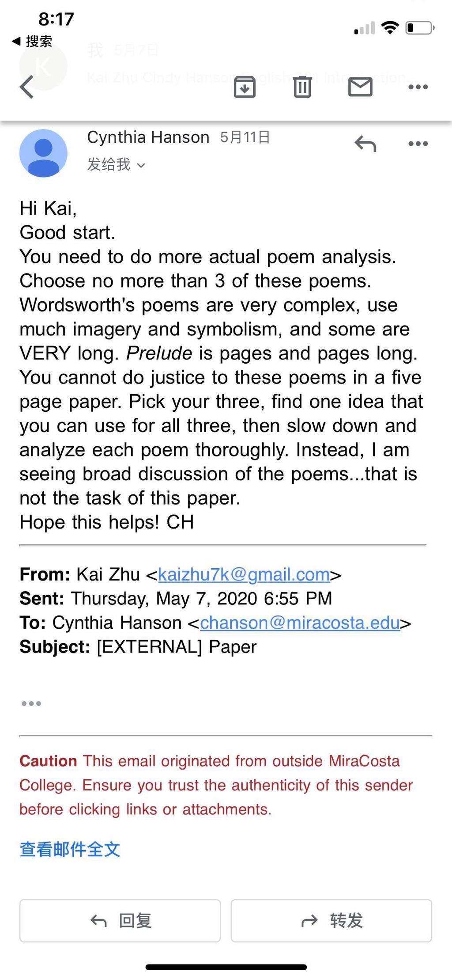Tap the battery indicator in the status bar
This screenshot has width=452, height=980.
[420, 28]
